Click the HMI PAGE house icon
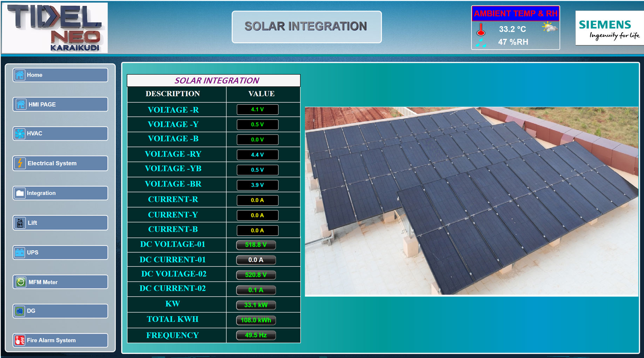The width and height of the screenshot is (644, 358). coord(21,104)
